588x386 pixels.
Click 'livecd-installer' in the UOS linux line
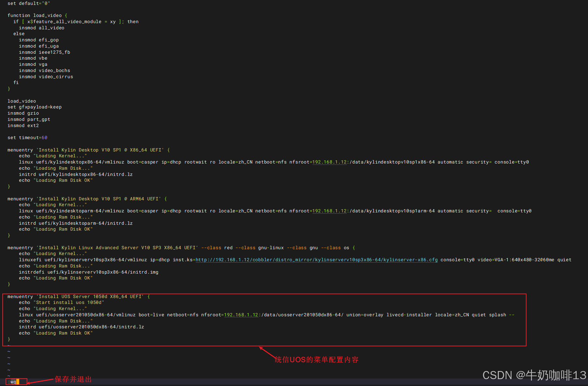click(x=409, y=315)
